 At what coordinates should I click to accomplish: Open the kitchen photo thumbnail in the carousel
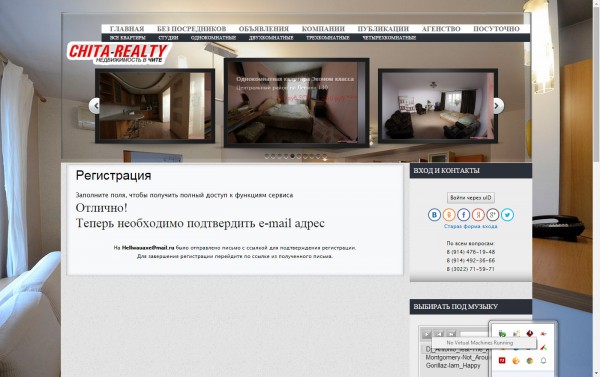[x=155, y=106]
